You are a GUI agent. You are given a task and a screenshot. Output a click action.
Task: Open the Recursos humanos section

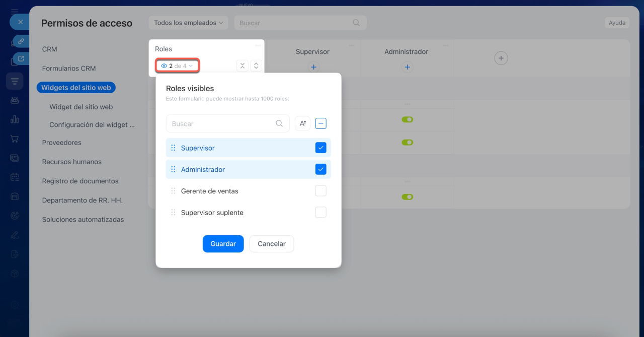pos(72,162)
